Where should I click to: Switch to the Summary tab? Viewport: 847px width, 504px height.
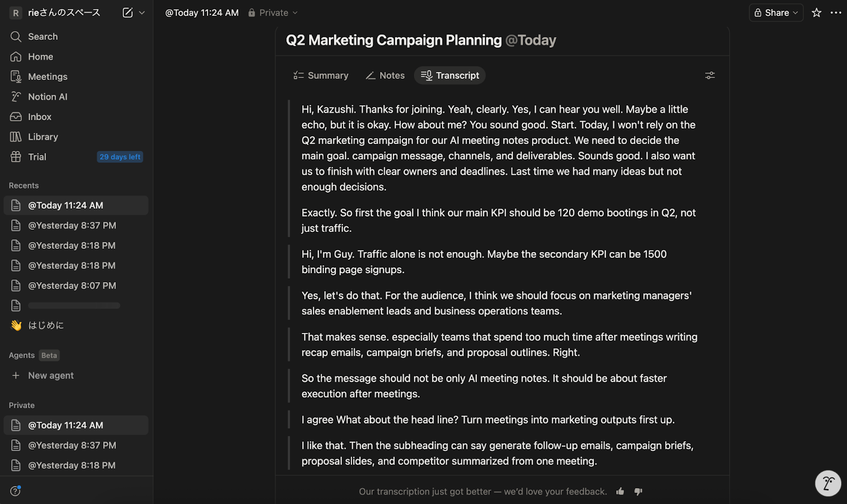pyautogui.click(x=321, y=76)
